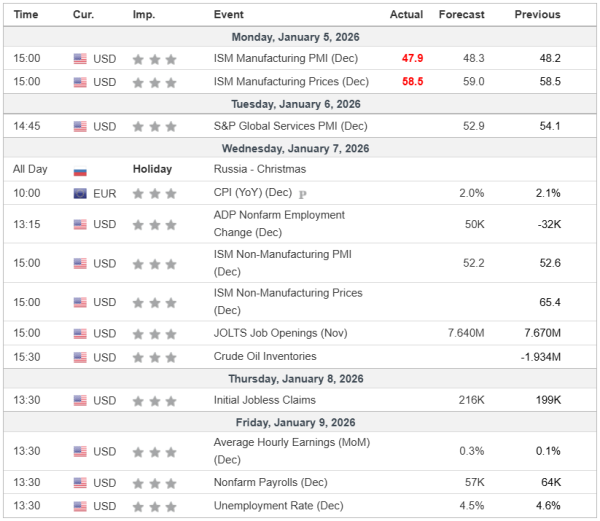Screen dimensions: 600x521
Task: Click the red 47.9 actual value
Action: click(x=413, y=58)
